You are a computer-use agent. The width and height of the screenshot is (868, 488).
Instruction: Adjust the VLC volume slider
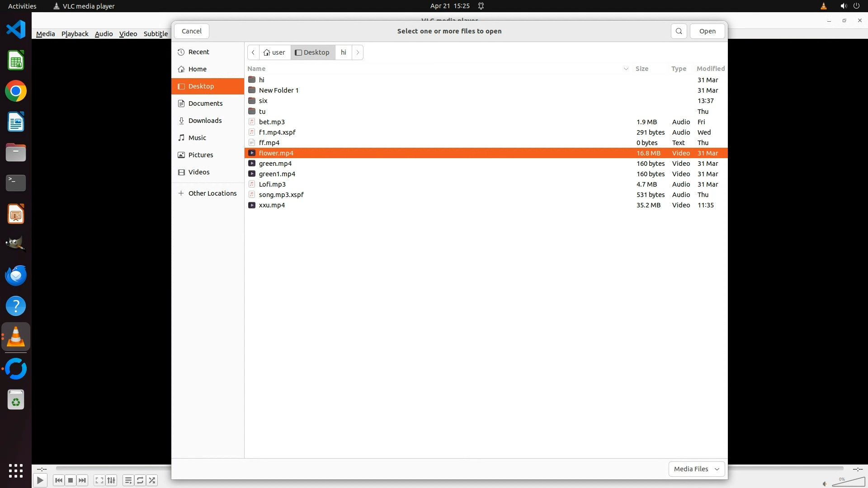coord(848,483)
